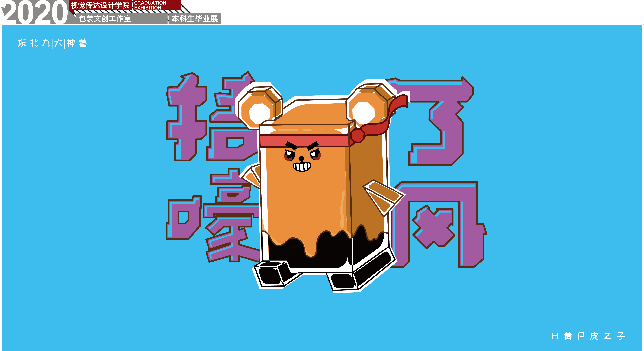Click the GRADUATION EXHIBITION label

pos(150,5)
